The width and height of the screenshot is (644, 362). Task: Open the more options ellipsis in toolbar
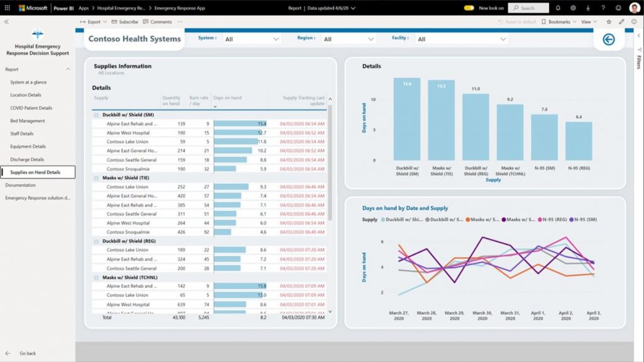click(180, 22)
